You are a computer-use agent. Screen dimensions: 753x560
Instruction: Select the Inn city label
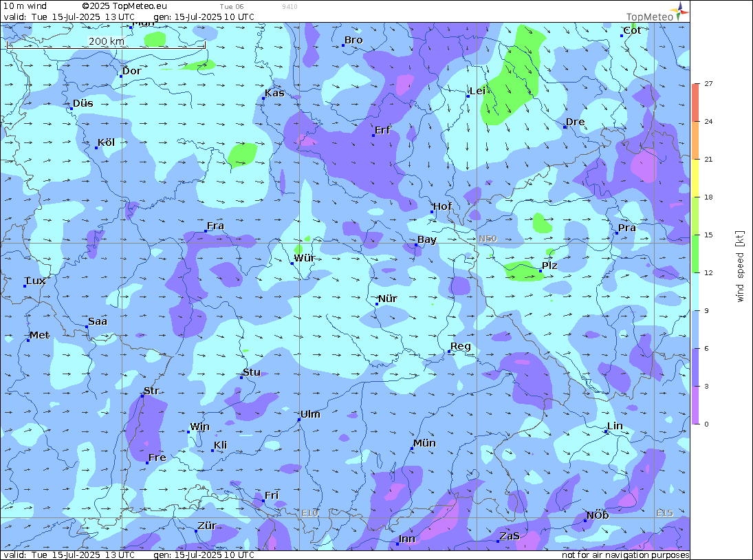[406, 539]
